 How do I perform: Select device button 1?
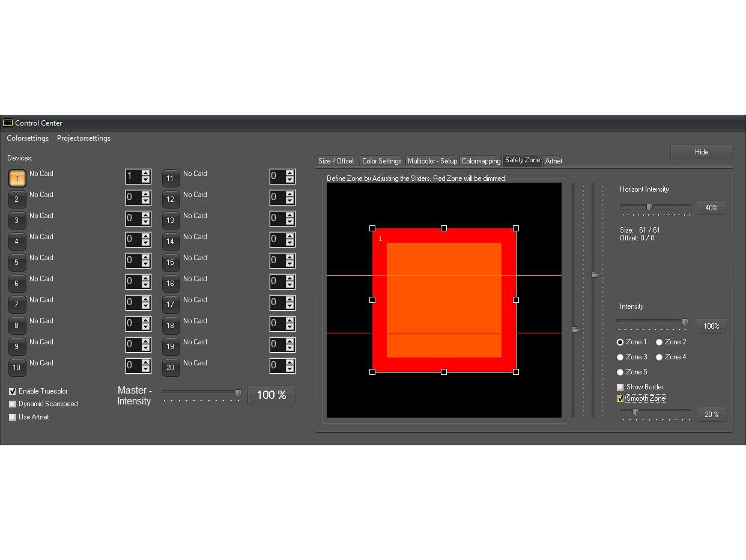tap(17, 178)
